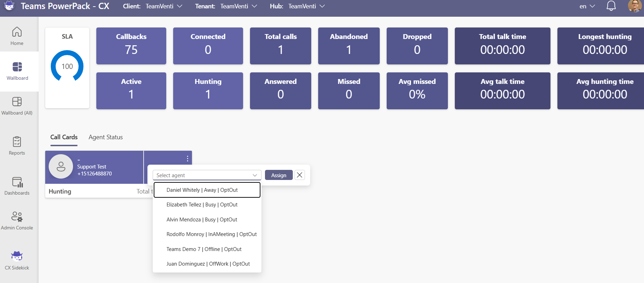Click the Hunting status on call card
Viewport: 644px width, 283px height.
click(x=60, y=191)
